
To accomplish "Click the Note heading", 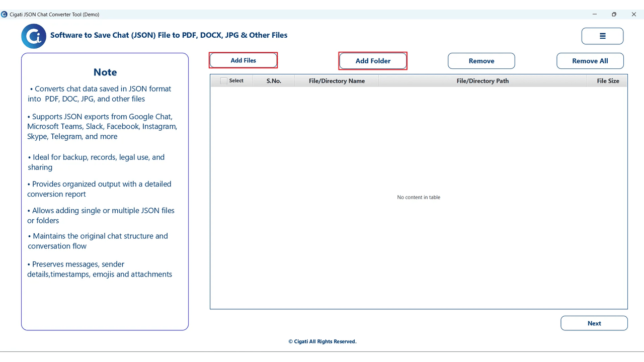I will pyautogui.click(x=105, y=72).
